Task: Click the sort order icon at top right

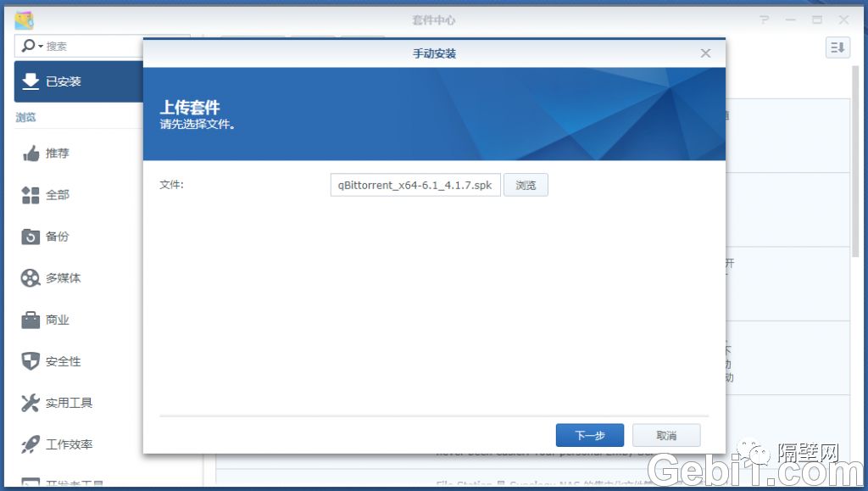Action: point(837,47)
